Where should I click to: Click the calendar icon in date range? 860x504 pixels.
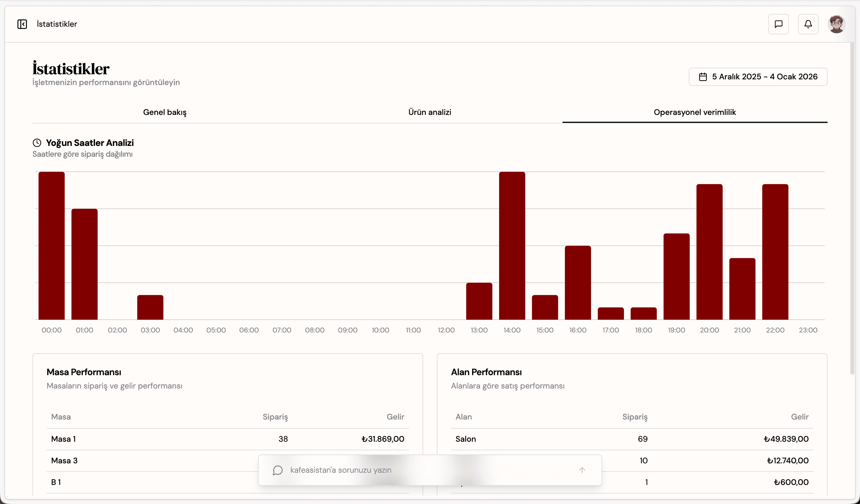(703, 77)
